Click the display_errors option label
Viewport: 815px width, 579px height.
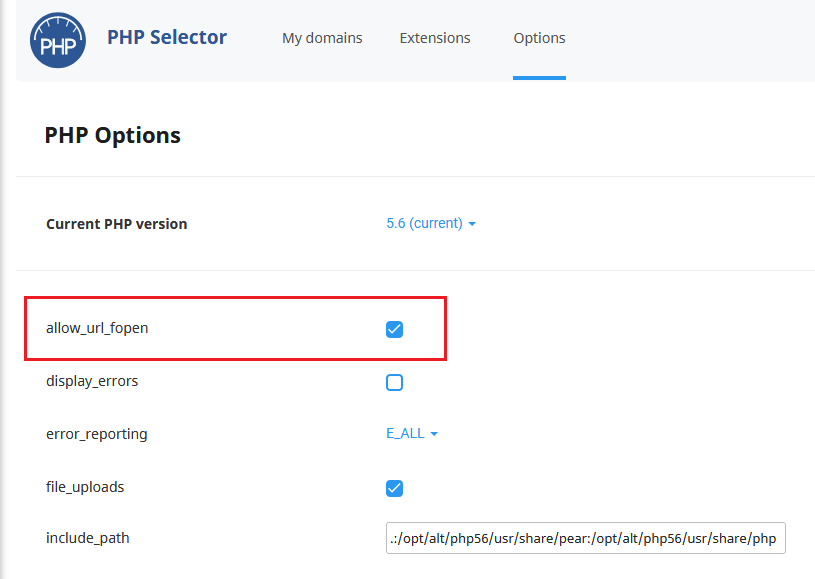(92, 381)
